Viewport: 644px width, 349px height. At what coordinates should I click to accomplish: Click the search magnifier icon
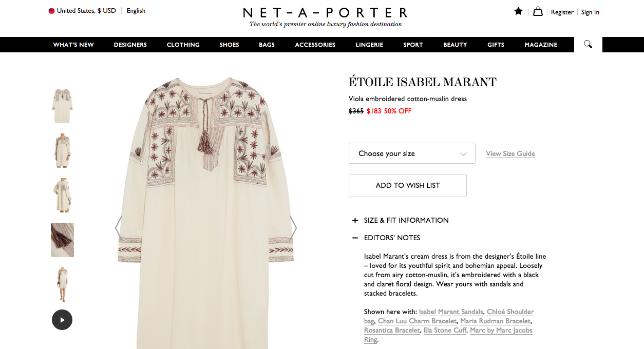[x=588, y=45]
